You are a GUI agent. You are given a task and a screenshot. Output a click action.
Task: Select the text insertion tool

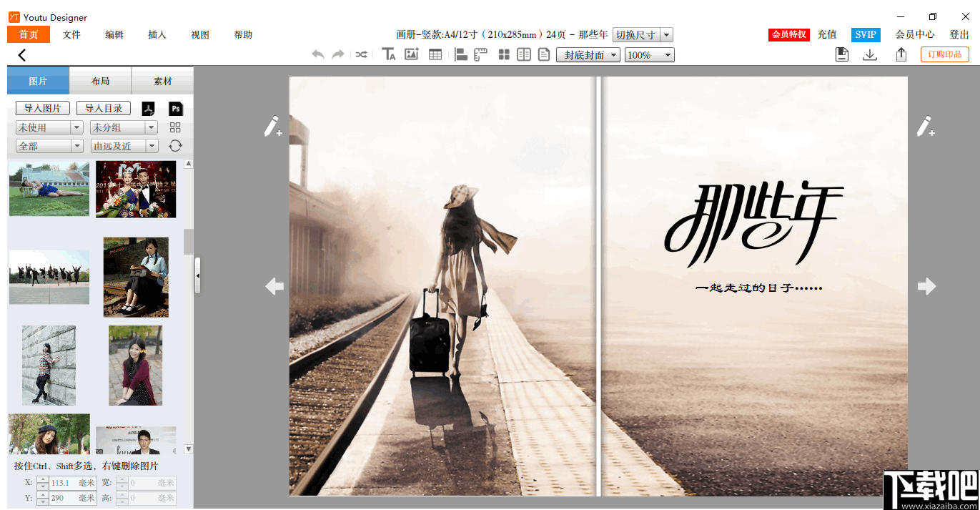click(389, 54)
